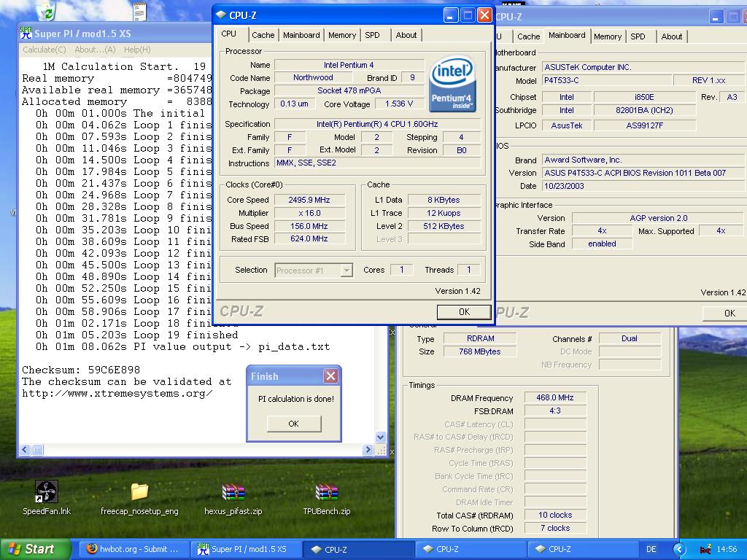Click the FSB:DRAM value 4:3

coord(555,411)
